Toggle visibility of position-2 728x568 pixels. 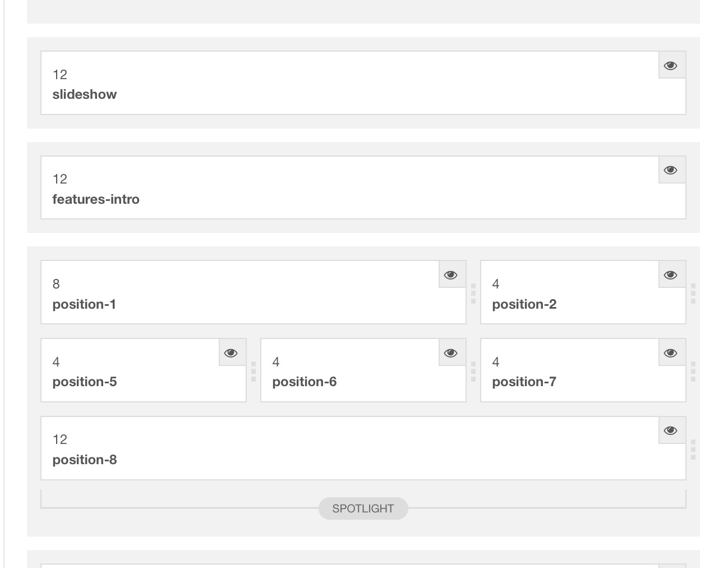click(x=671, y=274)
